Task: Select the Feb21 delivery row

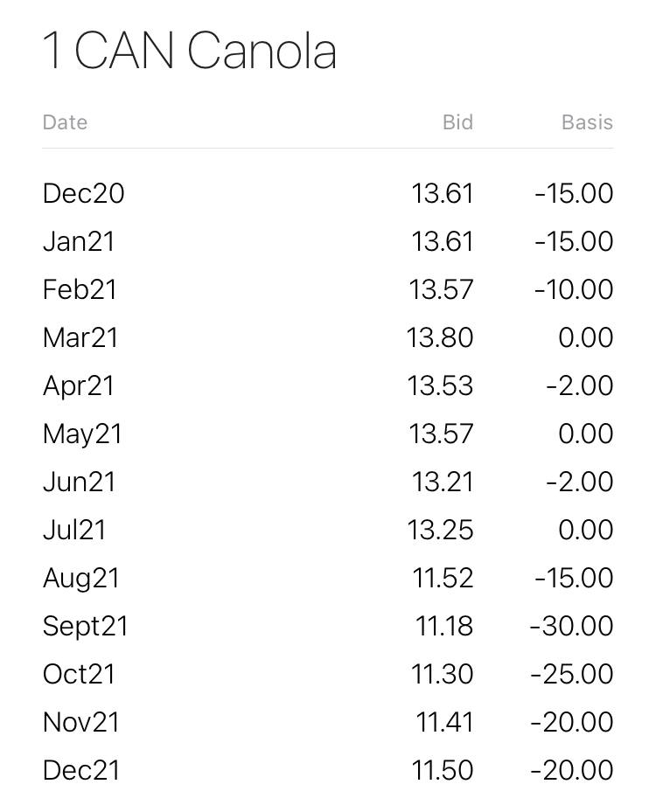Action: coord(328,289)
